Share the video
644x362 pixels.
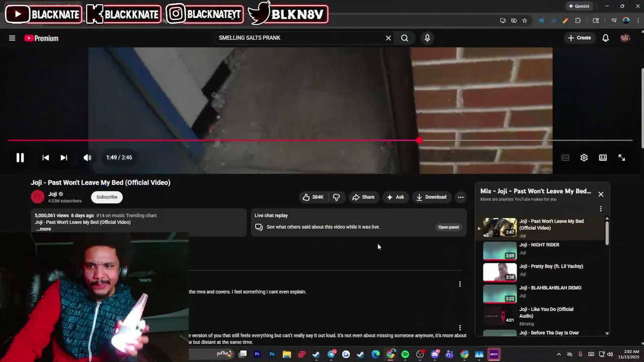[363, 197]
